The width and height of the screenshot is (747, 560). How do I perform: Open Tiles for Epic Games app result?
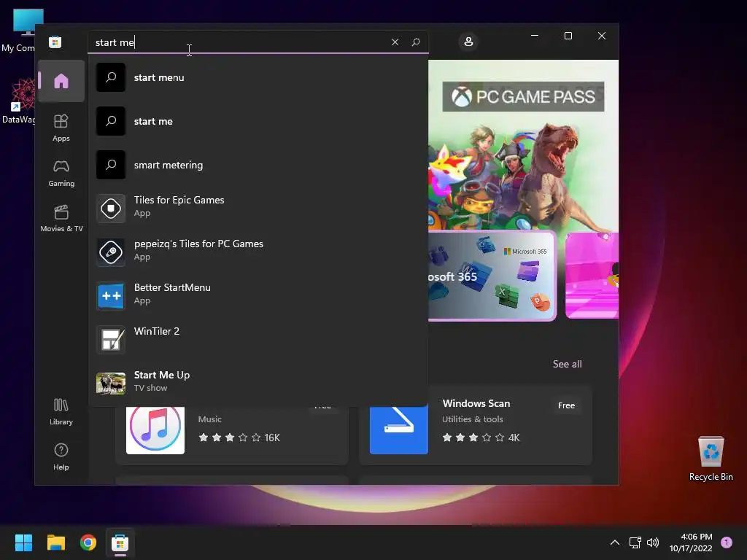click(x=258, y=209)
